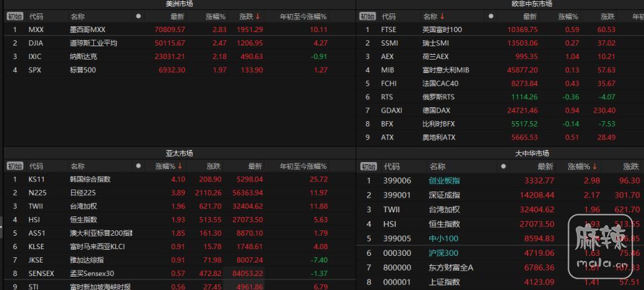Image resolution: width=644 pixels, height=290 pixels.
Task: Sort 欧非中东市场 by 最新 column header
Action: click(529, 16)
